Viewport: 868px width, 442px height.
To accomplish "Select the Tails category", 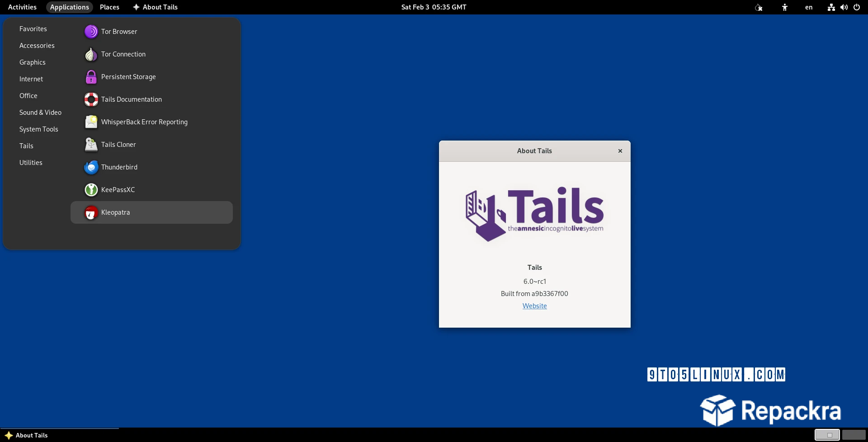I will 26,146.
